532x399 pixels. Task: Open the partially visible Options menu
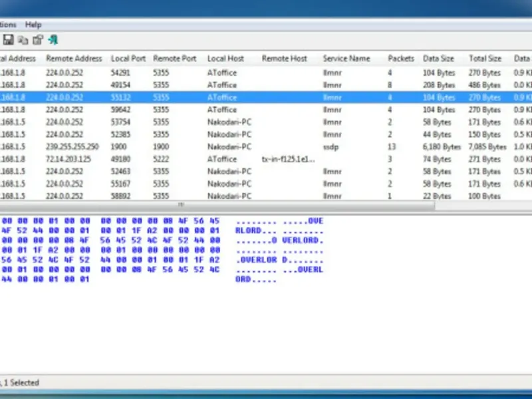8,25
